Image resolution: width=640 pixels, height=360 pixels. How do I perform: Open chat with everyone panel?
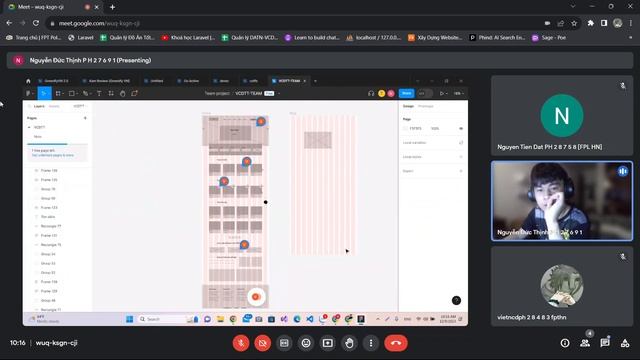click(605, 343)
